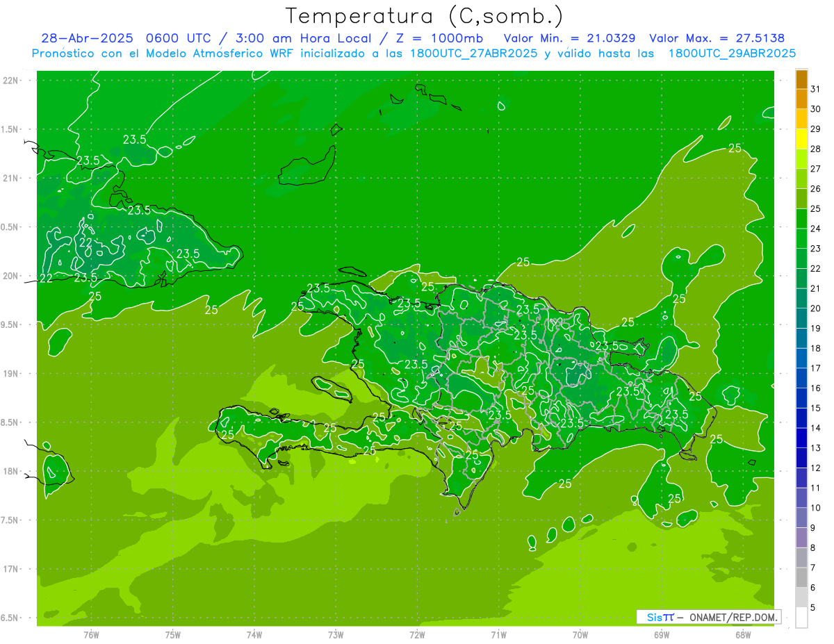Click the '71W' longitude axis label
The image size is (834, 644).
click(498, 634)
